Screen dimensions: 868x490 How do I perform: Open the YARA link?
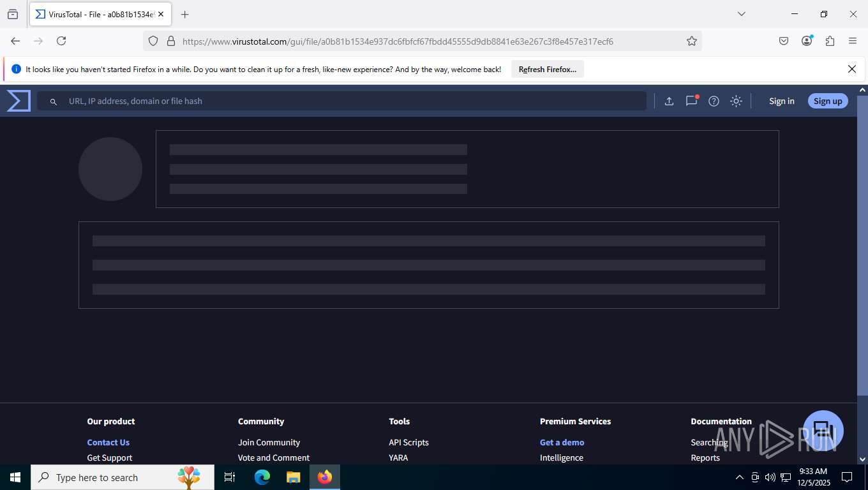click(x=398, y=457)
